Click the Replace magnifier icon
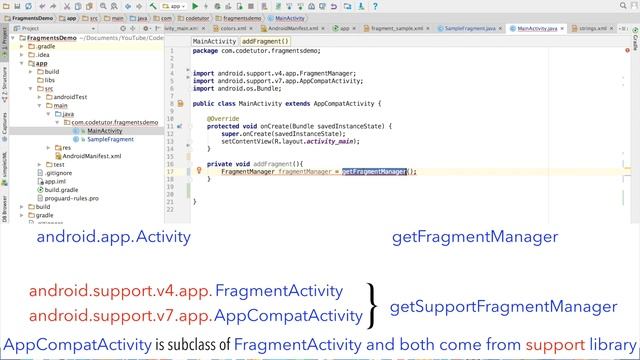Screen dimensions: 640x360 point(114,6)
